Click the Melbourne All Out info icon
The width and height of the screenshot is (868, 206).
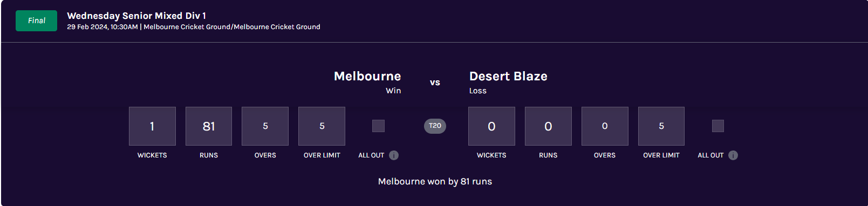click(x=394, y=155)
